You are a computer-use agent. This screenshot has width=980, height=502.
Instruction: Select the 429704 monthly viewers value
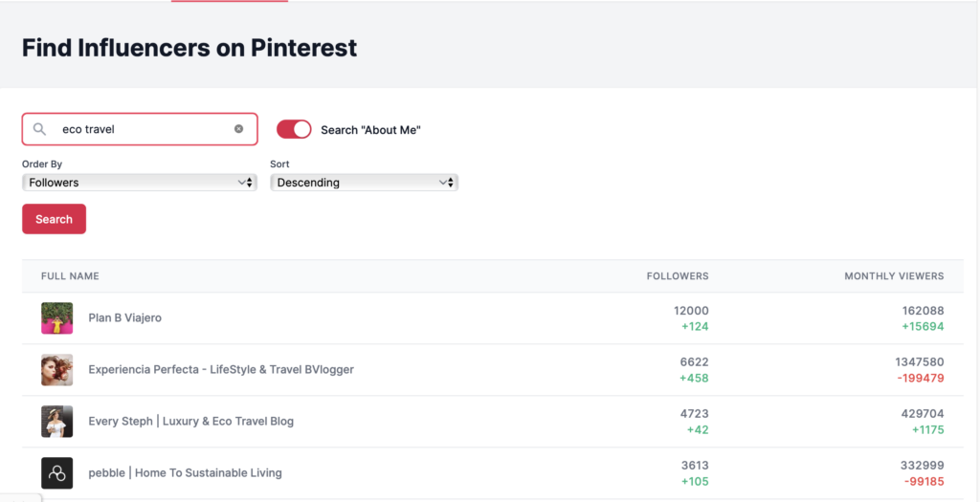coord(923,414)
